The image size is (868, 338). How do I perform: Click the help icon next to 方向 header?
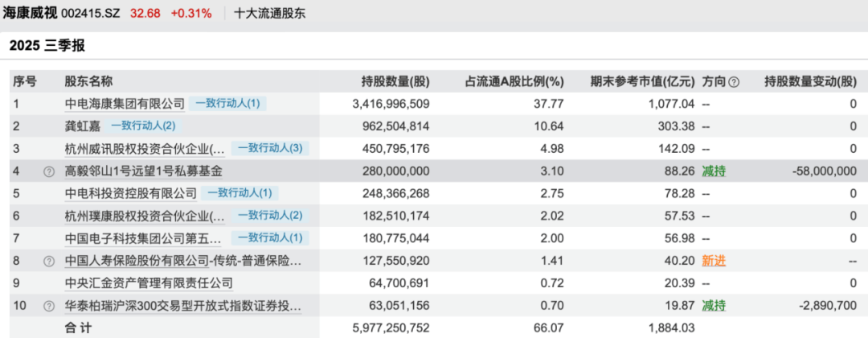click(x=734, y=81)
